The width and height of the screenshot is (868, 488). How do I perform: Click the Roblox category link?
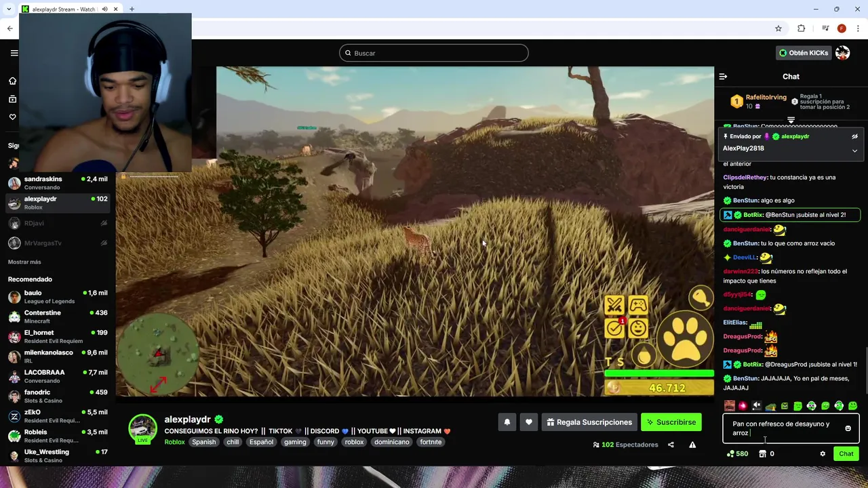174,442
